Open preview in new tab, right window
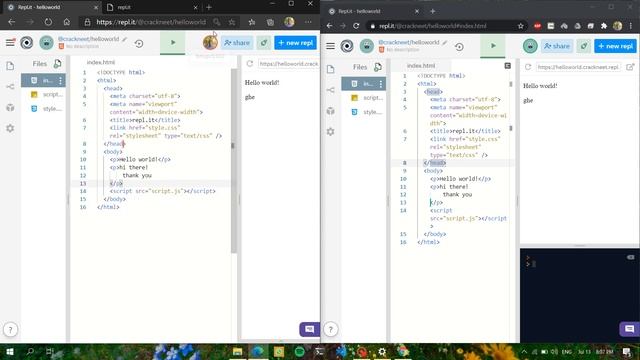The height and width of the screenshot is (360, 640). click(630, 67)
